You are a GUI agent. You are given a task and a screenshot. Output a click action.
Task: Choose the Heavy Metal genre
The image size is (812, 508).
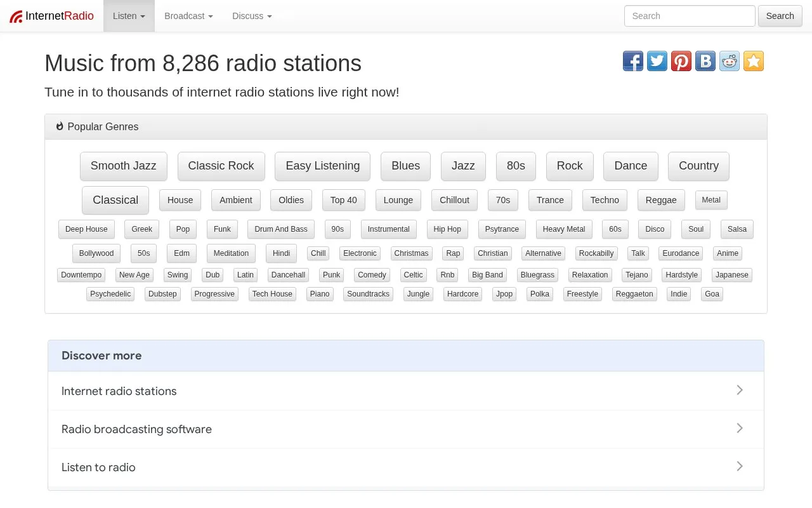564,229
